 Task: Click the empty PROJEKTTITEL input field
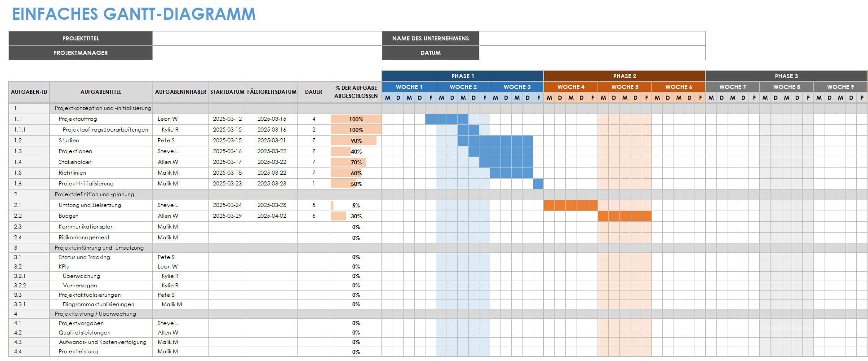267,39
